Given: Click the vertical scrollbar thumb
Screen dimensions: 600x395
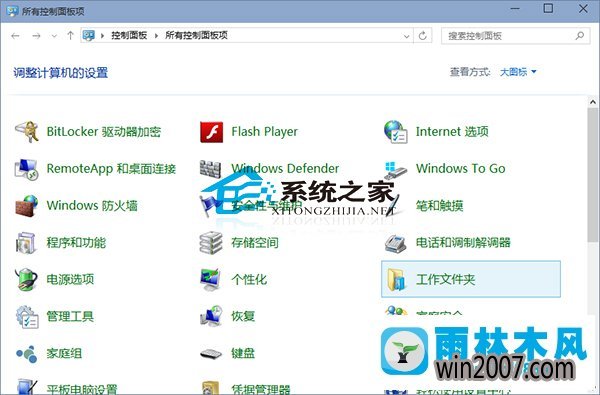Looking at the screenshot, I should [592, 175].
